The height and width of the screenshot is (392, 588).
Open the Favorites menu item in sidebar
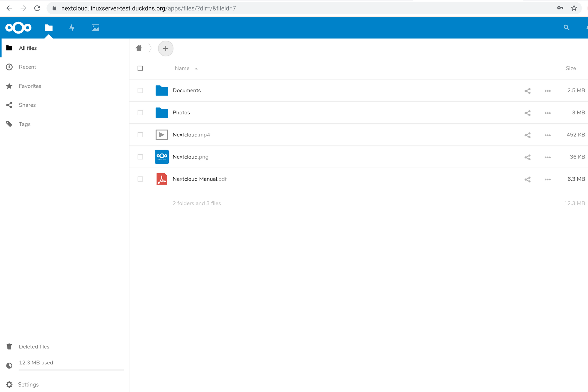tap(30, 86)
